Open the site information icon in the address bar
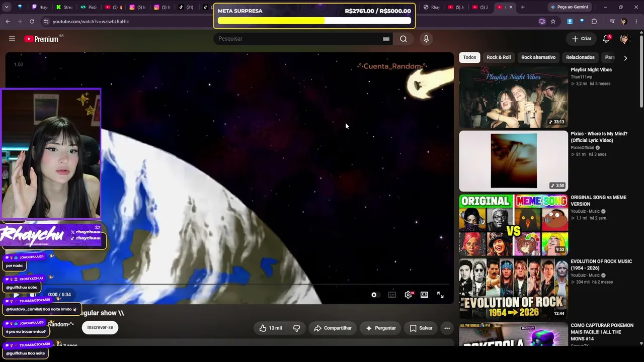The height and width of the screenshot is (362, 644). (x=46, y=22)
